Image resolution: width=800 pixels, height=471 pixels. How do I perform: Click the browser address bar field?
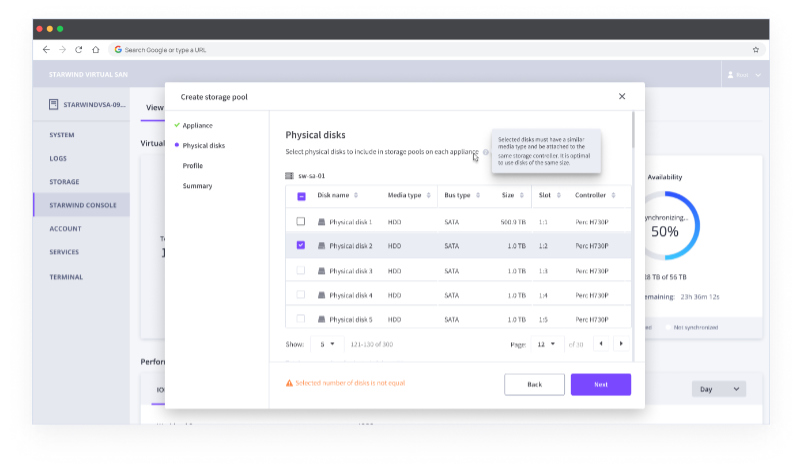coord(436,49)
